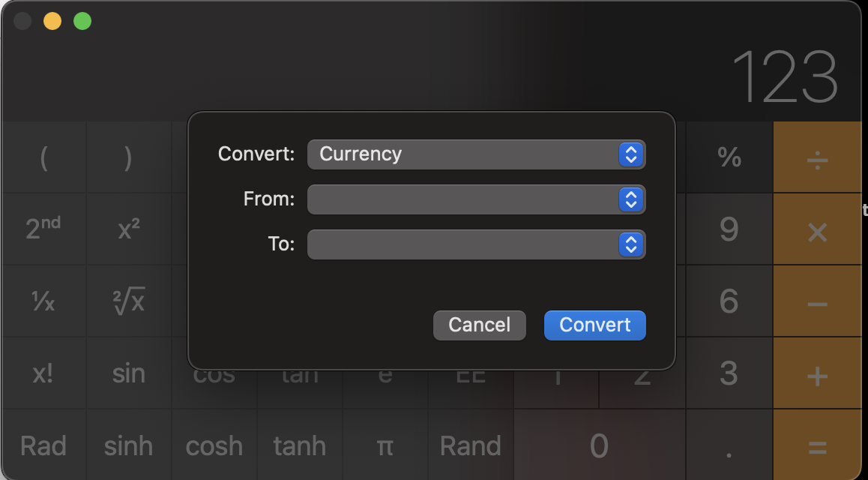Screen dimensions: 868x480
Task: Click the 123 display readout
Action: pos(784,77)
